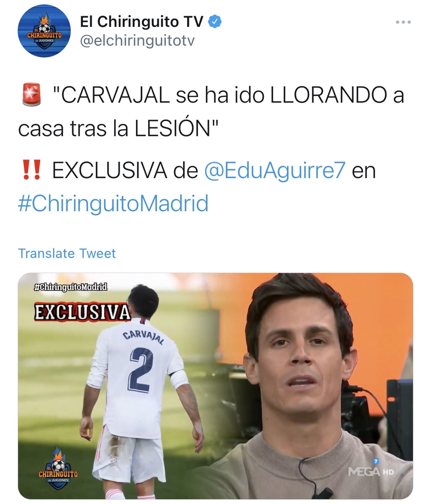Viewport: 431px width, 504px height.
Task: Click the number 2 on the jersey
Action: [x=141, y=370]
